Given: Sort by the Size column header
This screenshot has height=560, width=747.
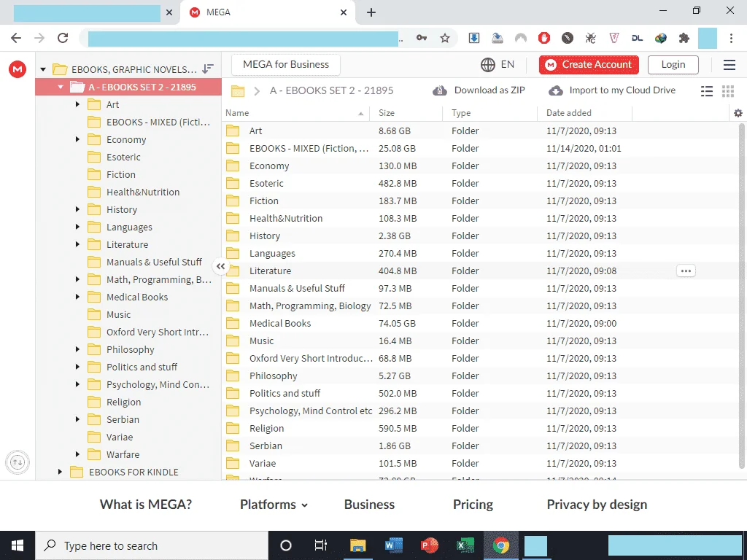Looking at the screenshot, I should [x=387, y=113].
